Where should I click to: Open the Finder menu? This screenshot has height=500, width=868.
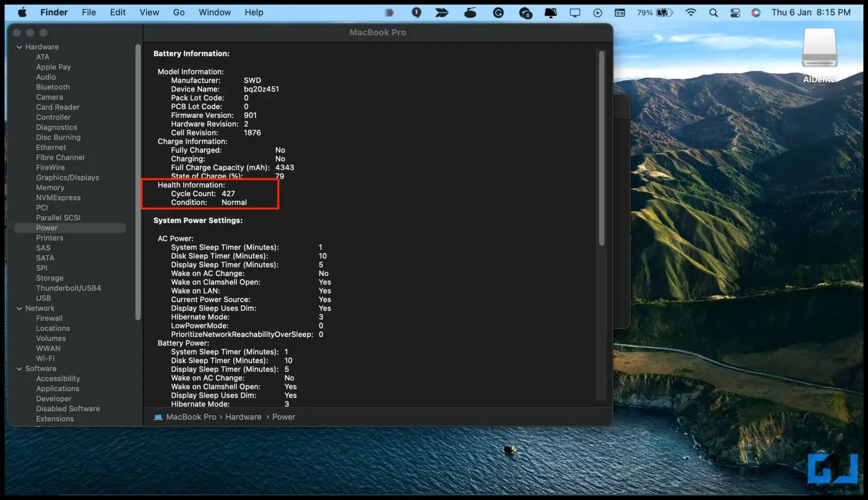tap(54, 12)
